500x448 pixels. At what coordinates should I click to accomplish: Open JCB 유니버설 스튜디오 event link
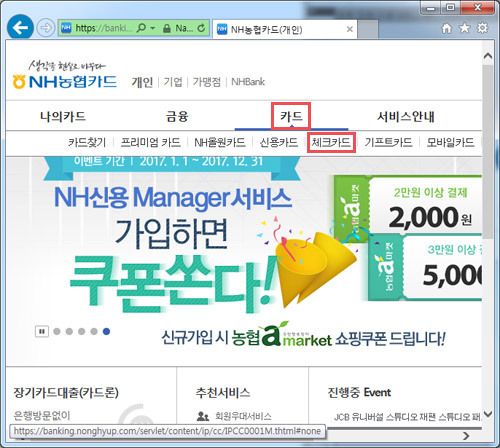coord(407,417)
